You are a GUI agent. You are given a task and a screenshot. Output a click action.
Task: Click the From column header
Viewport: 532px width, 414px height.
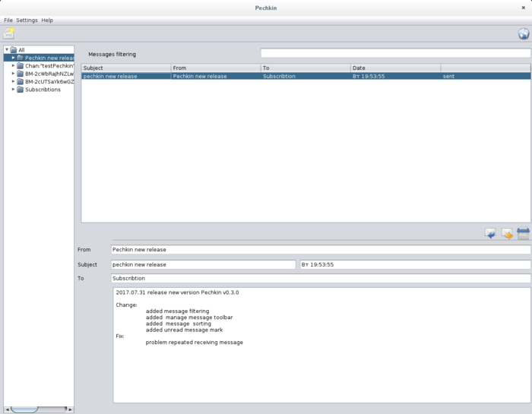pos(216,68)
